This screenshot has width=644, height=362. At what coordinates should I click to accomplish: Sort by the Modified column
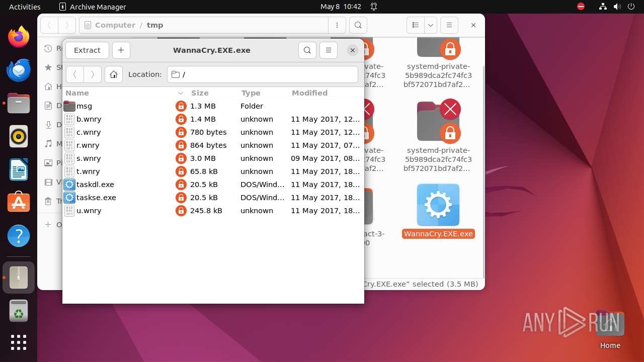point(326,93)
